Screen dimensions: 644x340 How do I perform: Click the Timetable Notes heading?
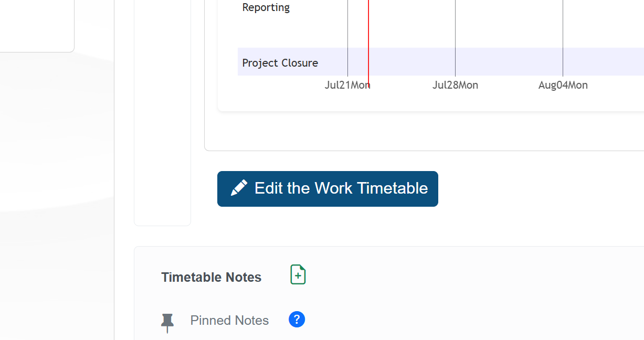click(x=211, y=277)
